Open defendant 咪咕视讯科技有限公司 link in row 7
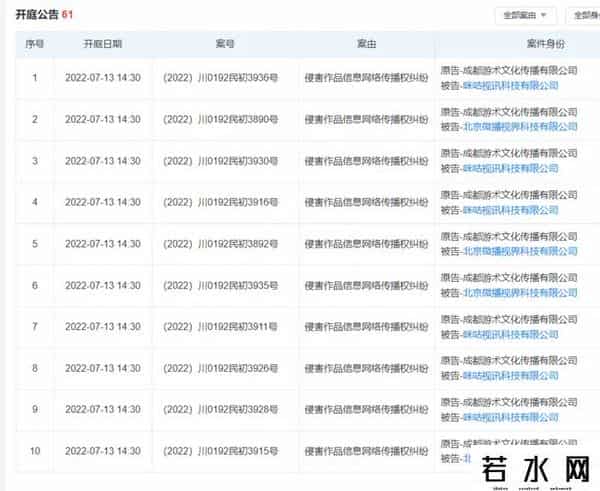The image size is (600, 491). [510, 335]
